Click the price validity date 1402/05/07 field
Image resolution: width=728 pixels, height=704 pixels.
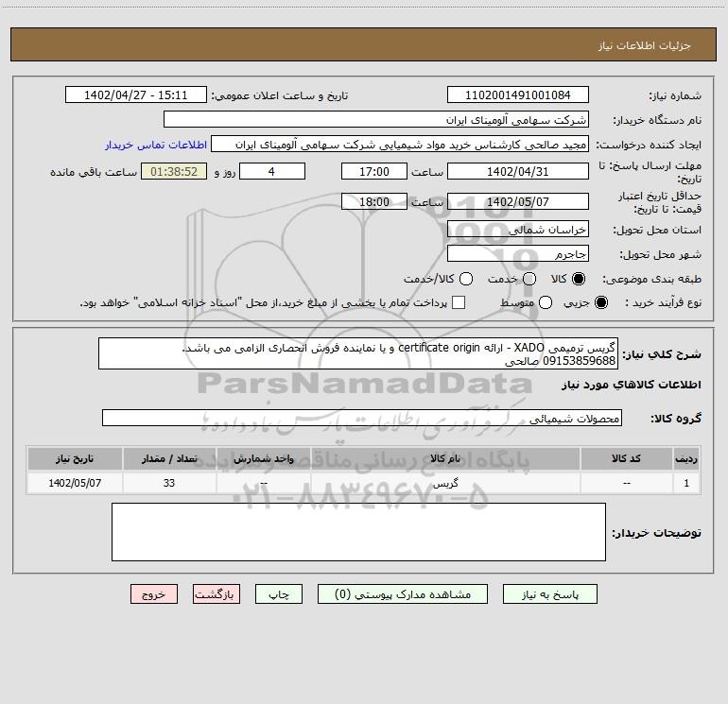(x=518, y=201)
